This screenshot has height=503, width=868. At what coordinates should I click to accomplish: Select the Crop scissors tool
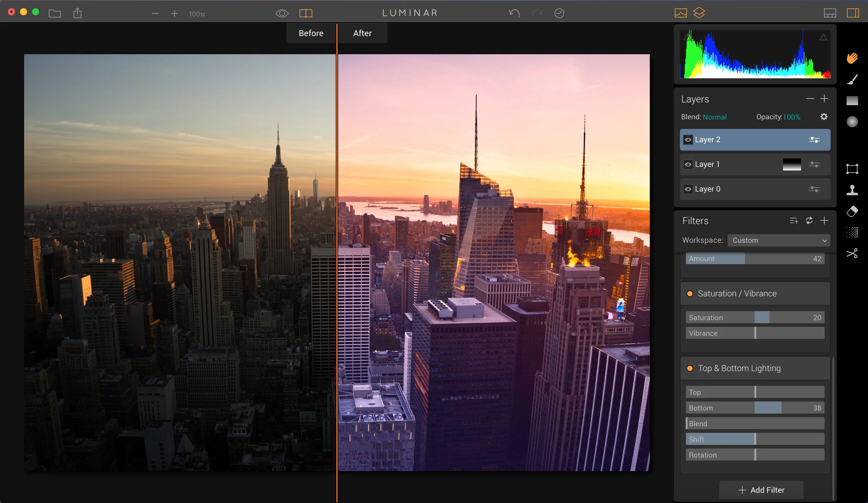click(852, 253)
